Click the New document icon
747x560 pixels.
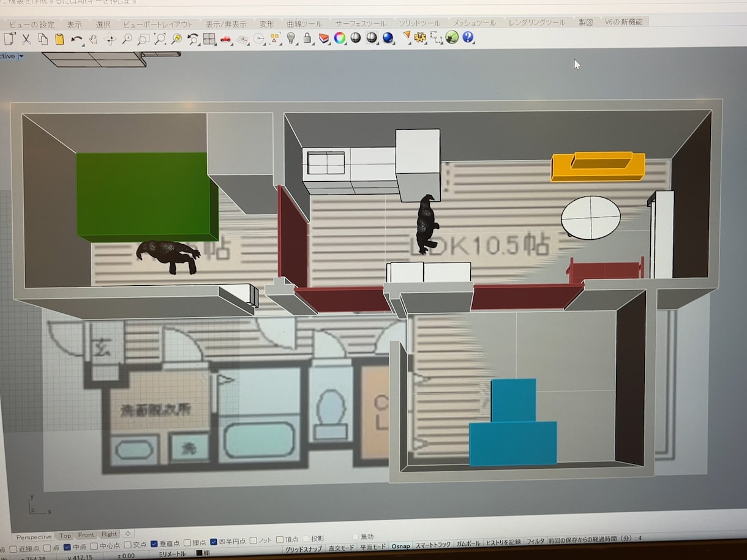pos(9,39)
